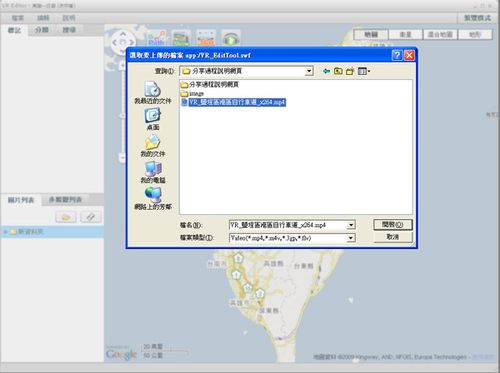Screen dimensions: 500x373
Task: Expand the file type Video filter dropdown
Action: point(351,238)
